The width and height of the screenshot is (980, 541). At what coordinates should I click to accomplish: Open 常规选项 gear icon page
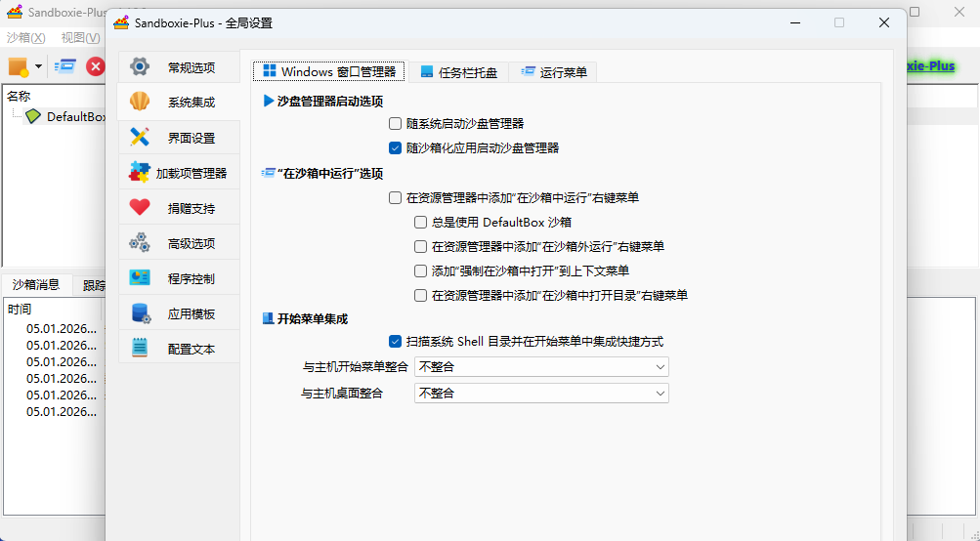click(x=140, y=67)
